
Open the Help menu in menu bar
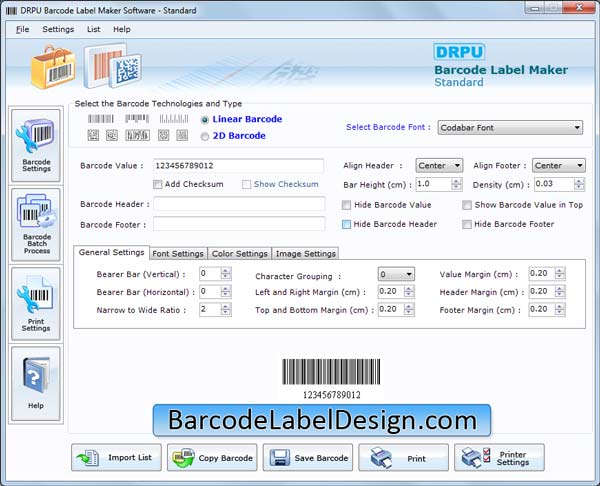click(122, 29)
